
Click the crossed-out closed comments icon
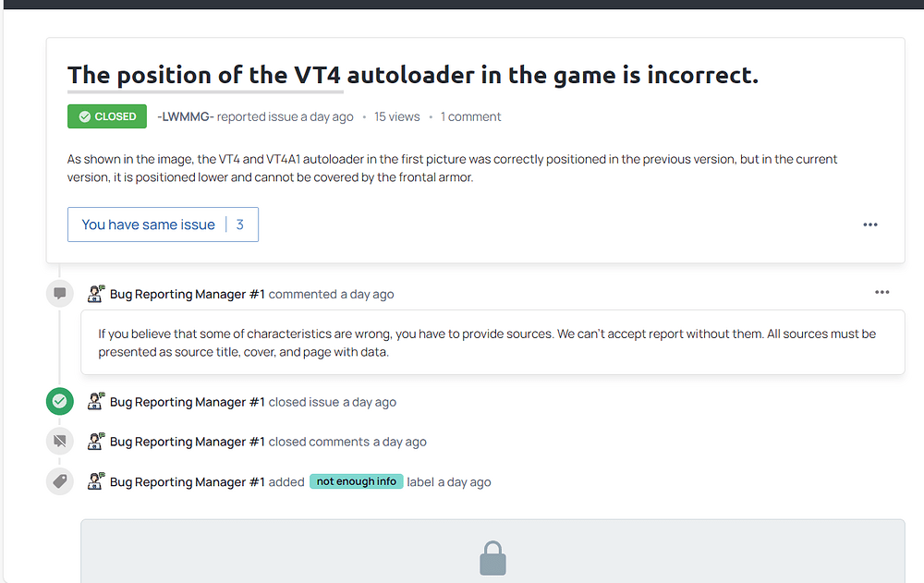coord(60,442)
